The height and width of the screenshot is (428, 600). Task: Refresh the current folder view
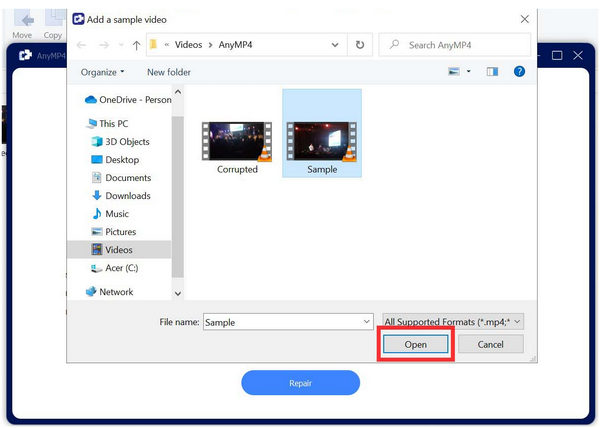pyautogui.click(x=360, y=45)
